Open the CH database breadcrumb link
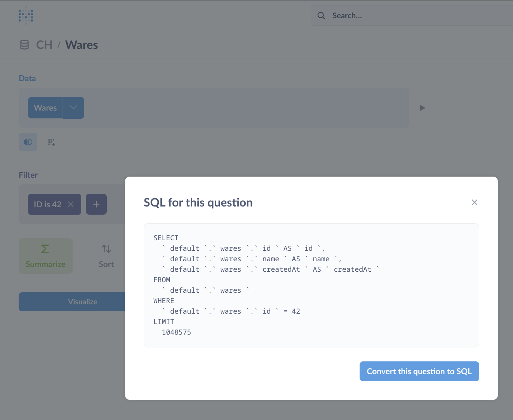Screen dimensions: 513x420 click(x=44, y=45)
